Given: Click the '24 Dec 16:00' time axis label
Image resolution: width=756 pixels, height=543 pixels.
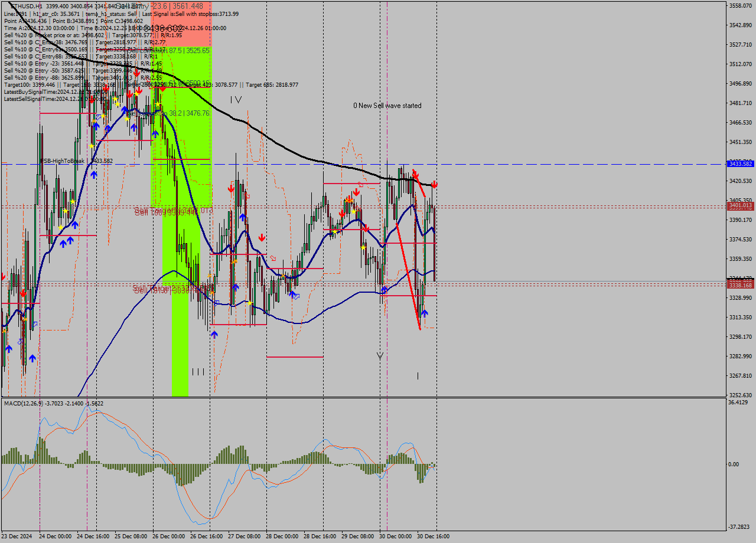Looking at the screenshot, I should click(93, 537).
